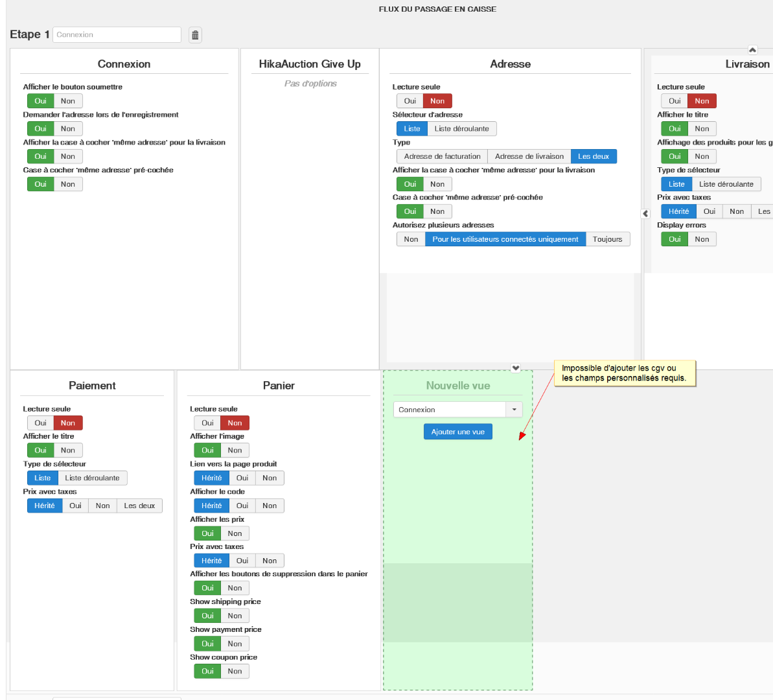The image size is (773, 700).
Task: Click the up chevron above the Livraison panel
Action: tap(752, 50)
